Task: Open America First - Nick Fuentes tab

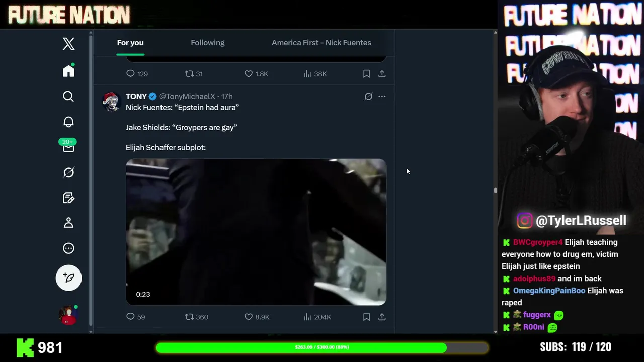Action: (321, 43)
